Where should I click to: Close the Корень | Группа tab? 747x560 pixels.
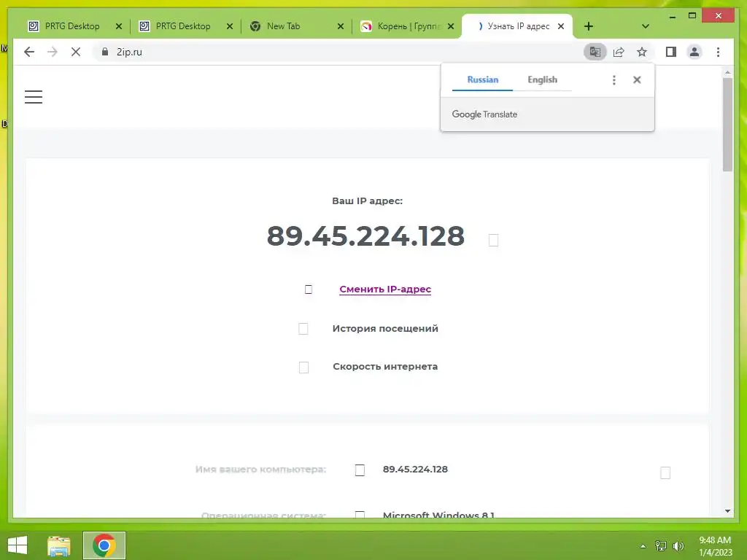click(451, 27)
